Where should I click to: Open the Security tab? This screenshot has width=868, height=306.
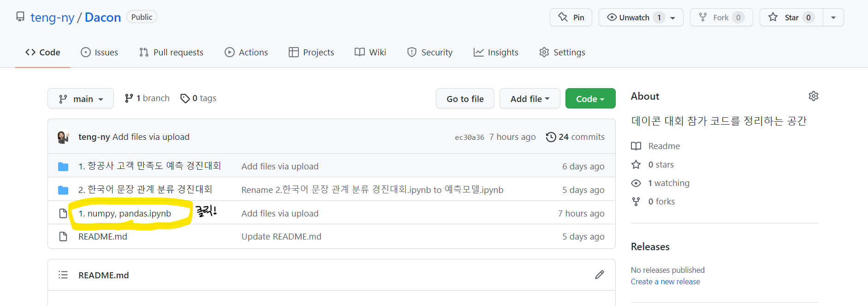pyautogui.click(x=430, y=53)
